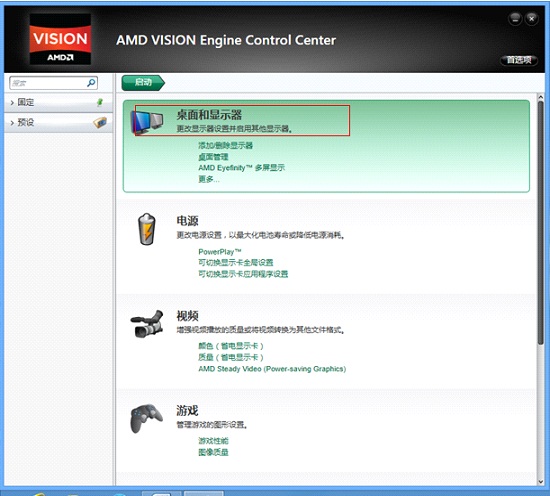Open 游戏性能 link
The image size is (550, 496).
point(213,441)
